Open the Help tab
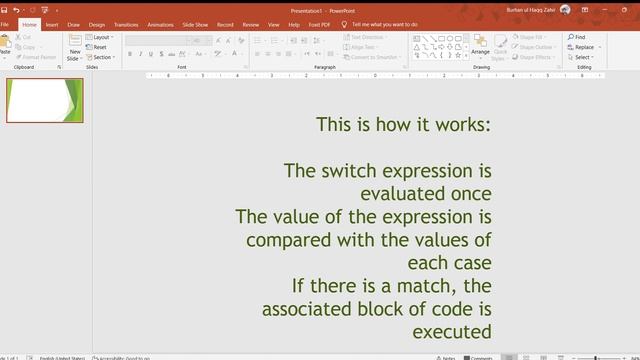 point(294,25)
